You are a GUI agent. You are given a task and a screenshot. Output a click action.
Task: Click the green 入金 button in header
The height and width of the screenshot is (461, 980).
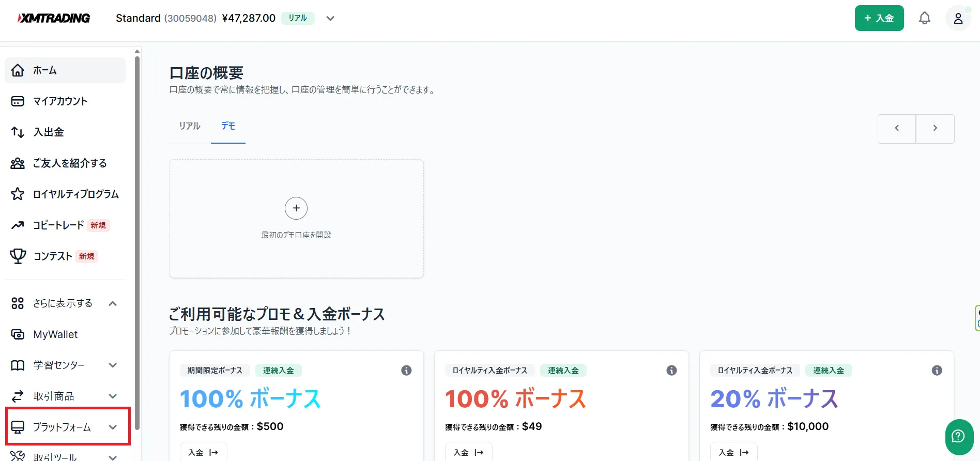(879, 19)
